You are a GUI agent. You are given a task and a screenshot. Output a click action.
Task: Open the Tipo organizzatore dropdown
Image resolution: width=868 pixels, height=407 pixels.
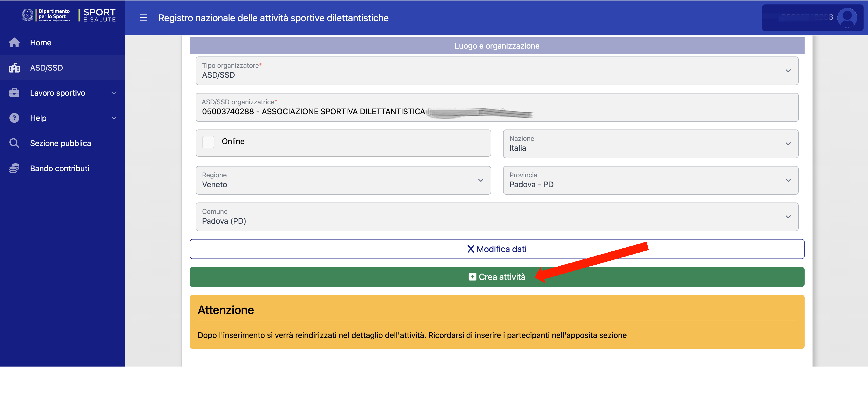[497, 71]
